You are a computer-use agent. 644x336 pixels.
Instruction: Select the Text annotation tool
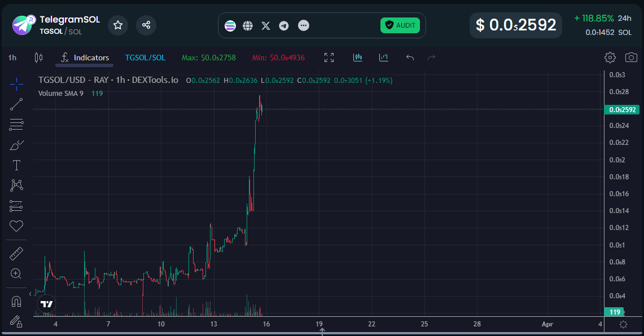click(x=16, y=165)
